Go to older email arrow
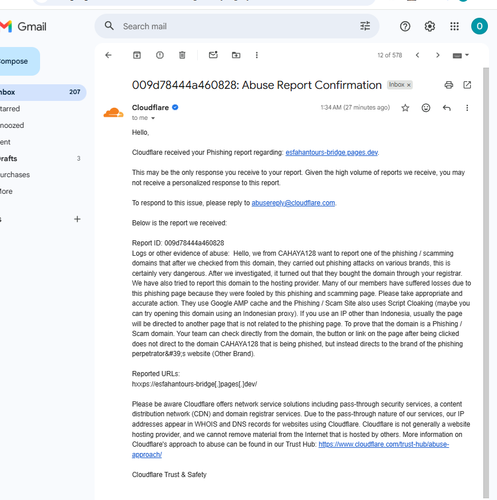The height and width of the screenshot is (500, 497). (x=438, y=55)
